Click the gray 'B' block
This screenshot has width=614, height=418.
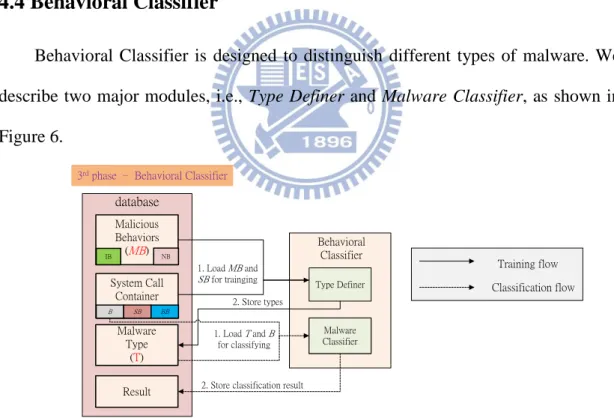pyautogui.click(x=110, y=312)
